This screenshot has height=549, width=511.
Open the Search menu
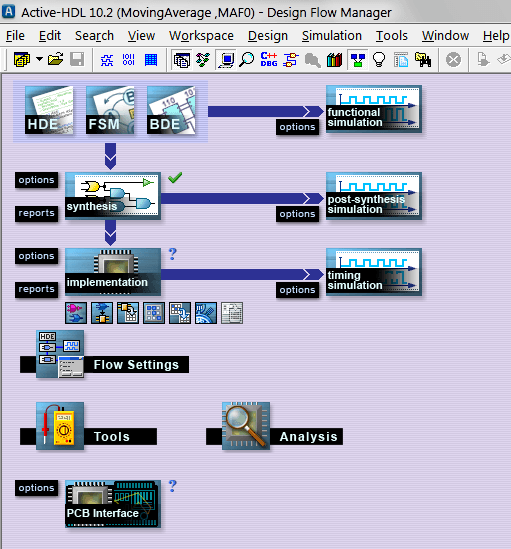click(94, 36)
